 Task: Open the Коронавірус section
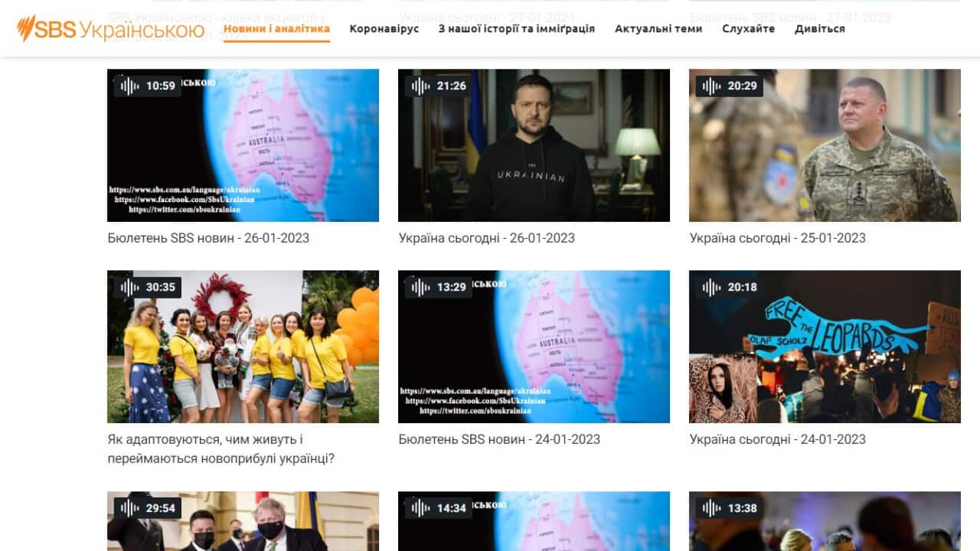pos(384,28)
